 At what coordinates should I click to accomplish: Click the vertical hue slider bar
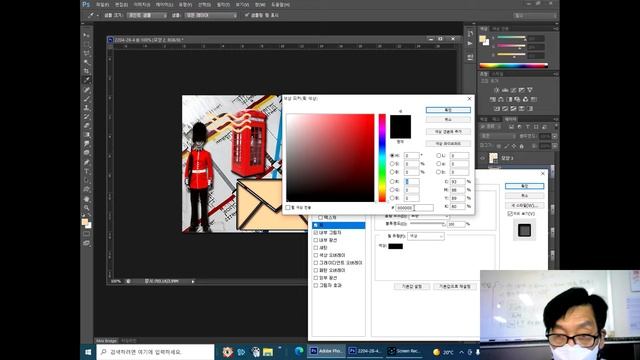382,158
